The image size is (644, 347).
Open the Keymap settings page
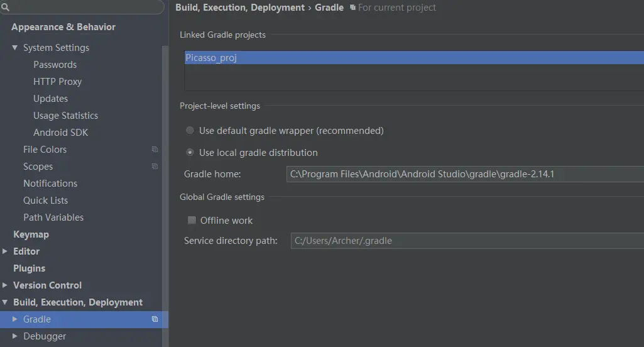tap(31, 234)
